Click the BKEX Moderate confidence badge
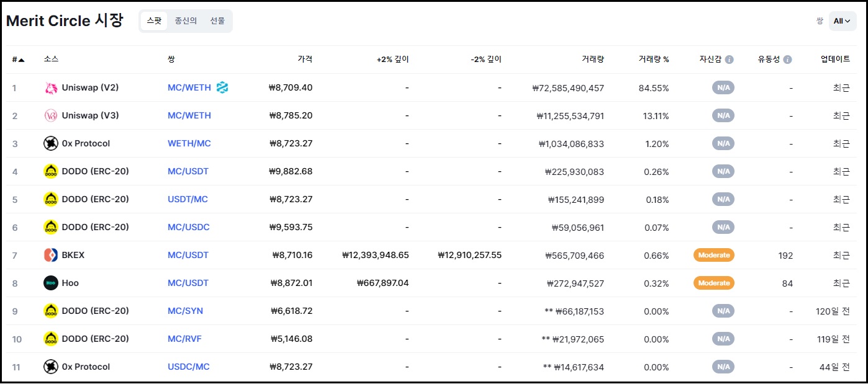The width and height of the screenshot is (868, 384). click(713, 256)
